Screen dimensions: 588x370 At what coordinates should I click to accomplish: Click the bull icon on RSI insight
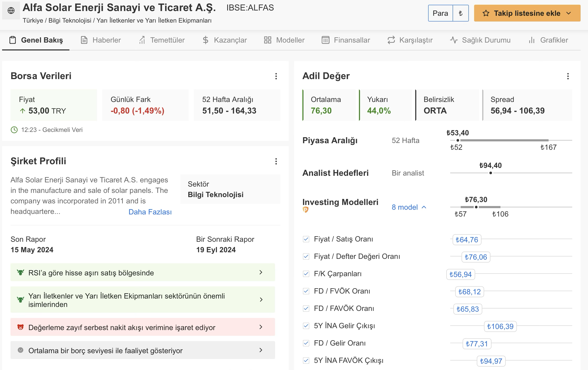pos(21,272)
